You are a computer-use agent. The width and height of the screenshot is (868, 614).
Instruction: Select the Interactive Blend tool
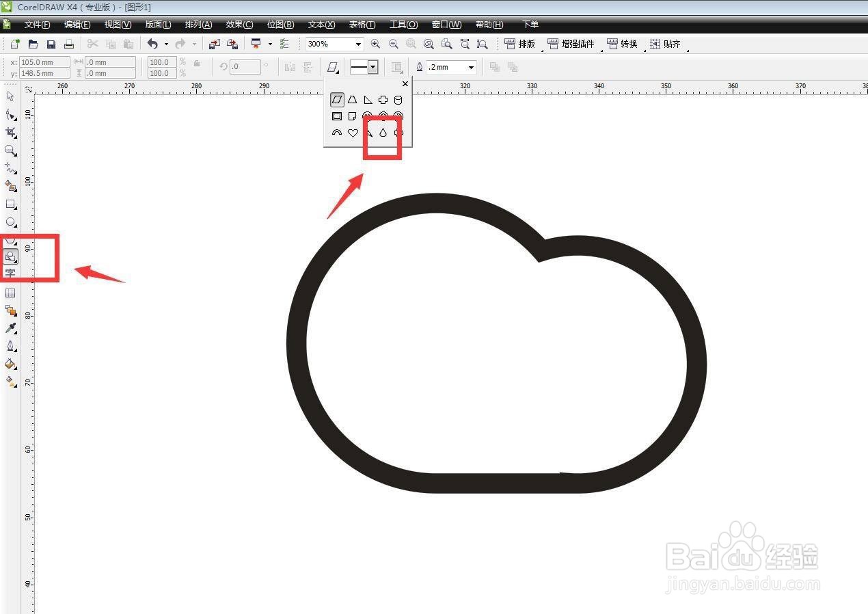(x=10, y=310)
